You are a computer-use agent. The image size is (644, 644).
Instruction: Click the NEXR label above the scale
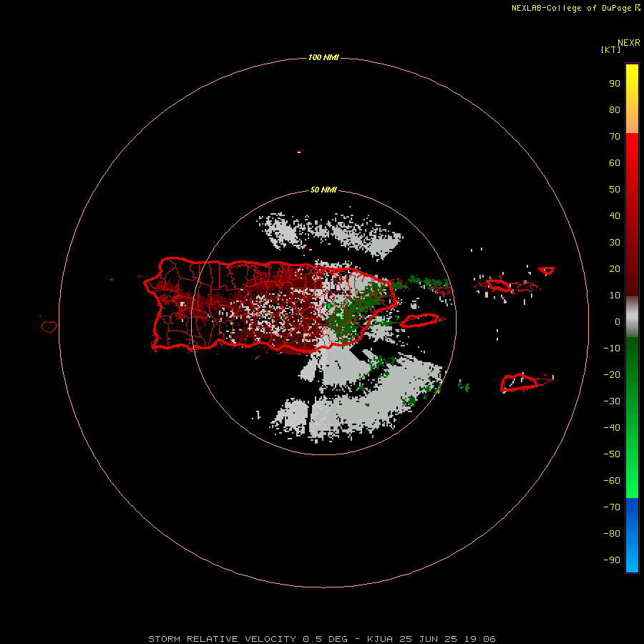[629, 42]
